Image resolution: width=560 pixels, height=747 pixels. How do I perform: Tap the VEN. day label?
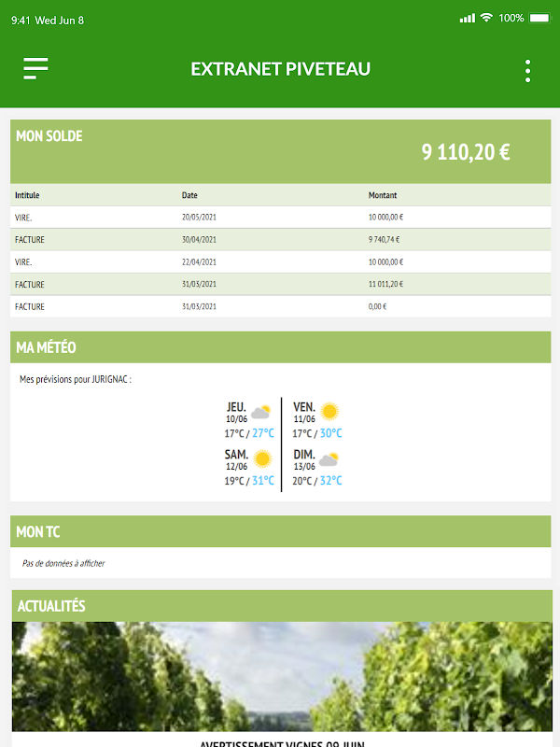click(x=304, y=407)
